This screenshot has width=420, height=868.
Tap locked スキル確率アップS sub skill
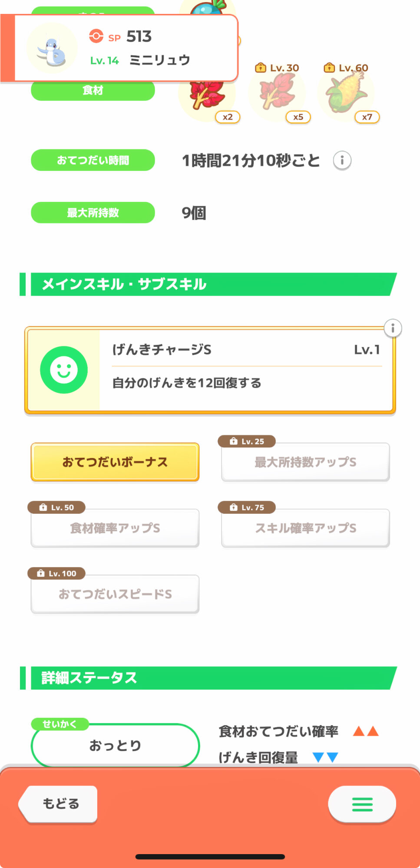[305, 528]
